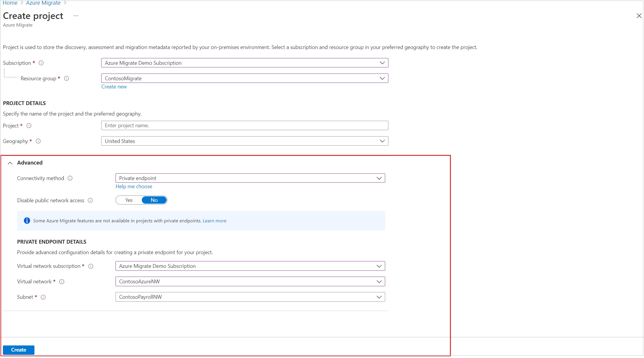Viewport: 644px width, 358px height.
Task: Click the Subnet info icon
Action: (x=43, y=297)
